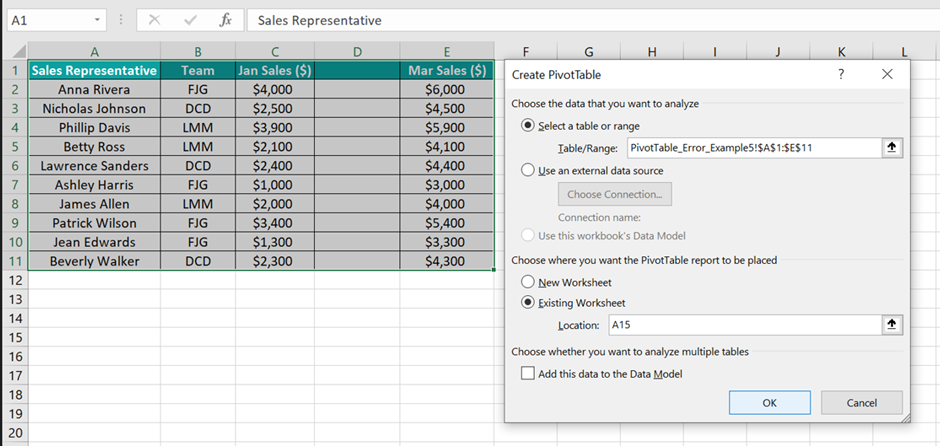Click the $3,300 Mar Sales cell
940x446 pixels.
point(447,242)
